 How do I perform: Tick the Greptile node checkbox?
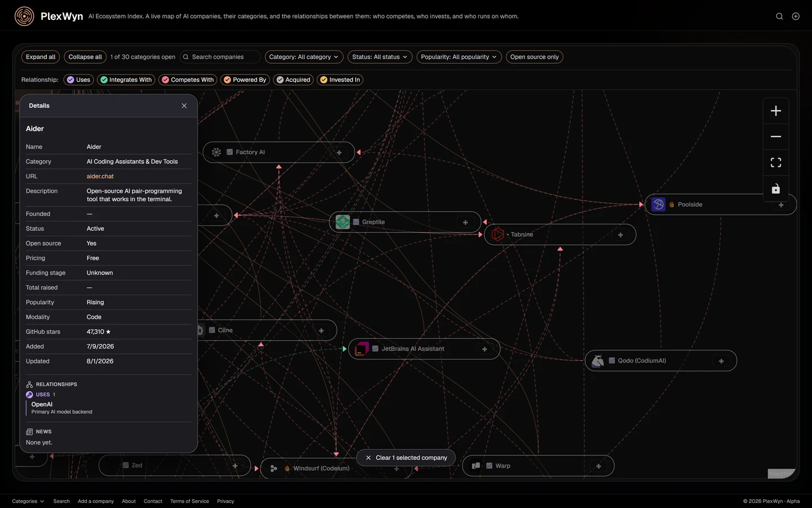(356, 222)
